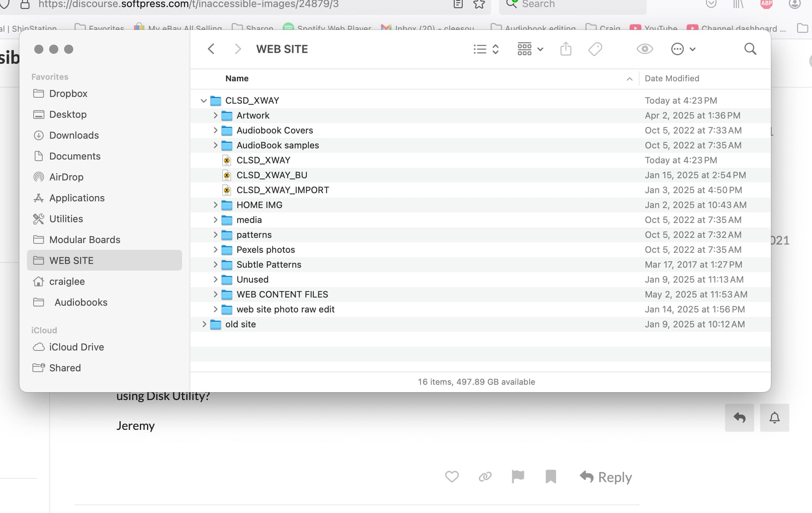Image resolution: width=812 pixels, height=513 pixels.
Task: Select the Artwork folder icon
Action: point(227,115)
